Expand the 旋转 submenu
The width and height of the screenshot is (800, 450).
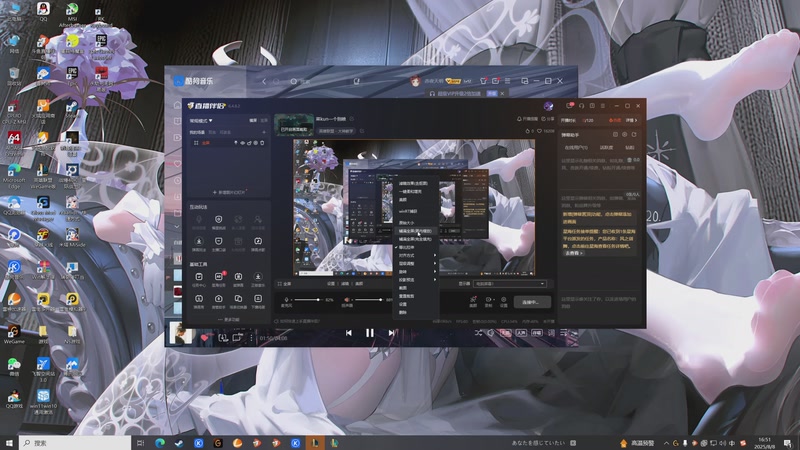pyautogui.click(x=416, y=271)
